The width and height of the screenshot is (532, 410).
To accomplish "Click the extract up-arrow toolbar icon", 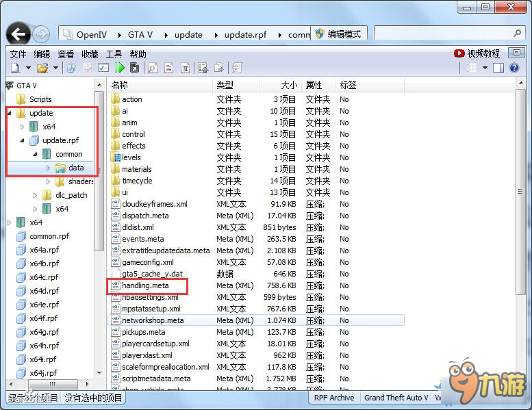I will [203, 68].
